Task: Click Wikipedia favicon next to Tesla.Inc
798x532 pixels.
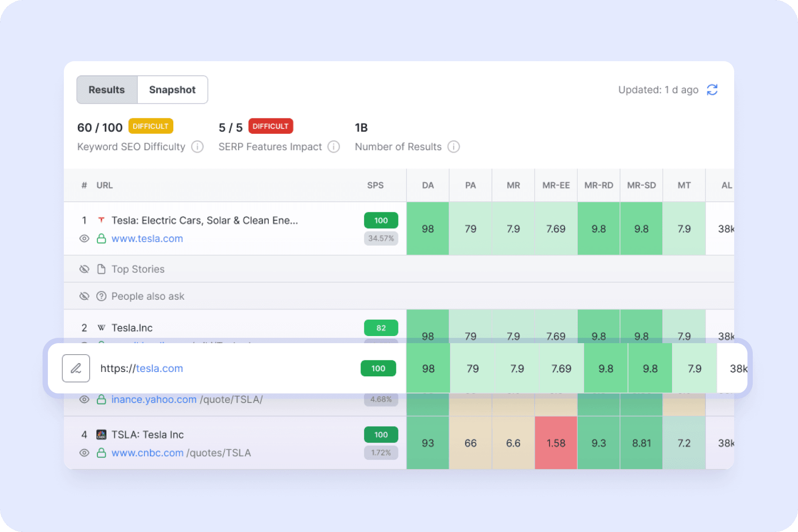Action: 102,328
